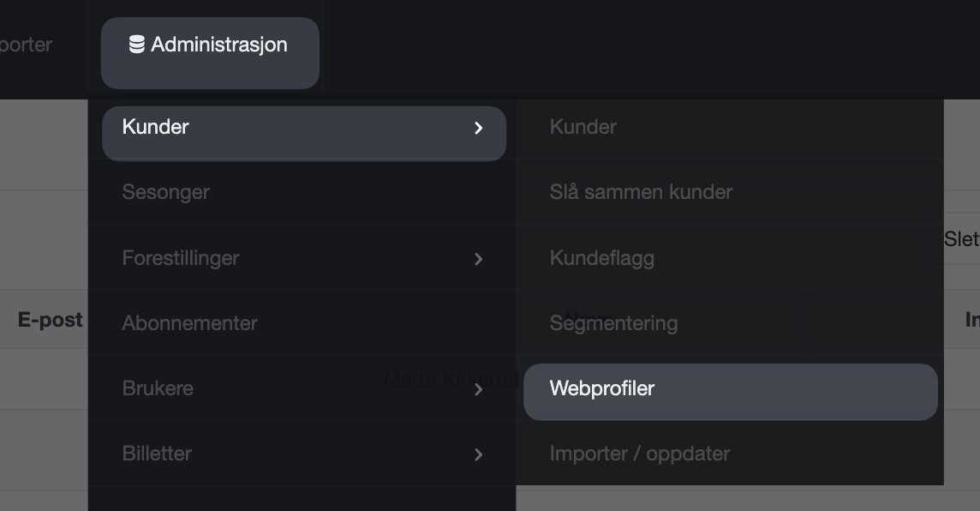The image size is (980, 511).
Task: Expand the Forestillinger submenu arrow
Action: (479, 259)
